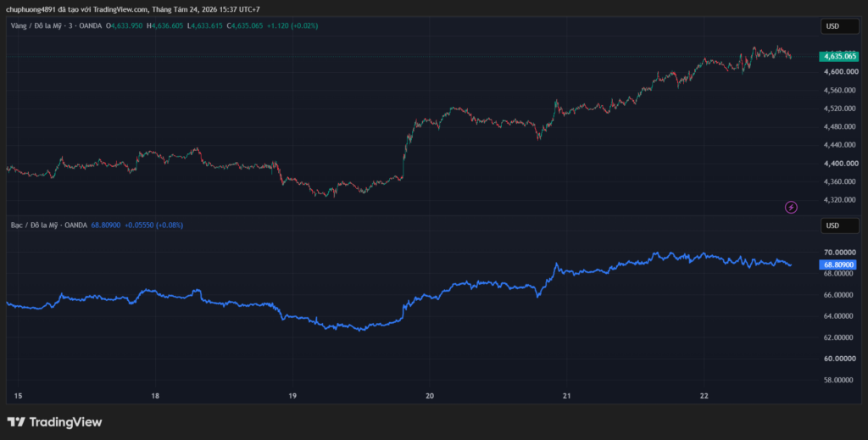Click the 4,560.000 price axis label
The height and width of the screenshot is (440, 868).
click(840, 90)
